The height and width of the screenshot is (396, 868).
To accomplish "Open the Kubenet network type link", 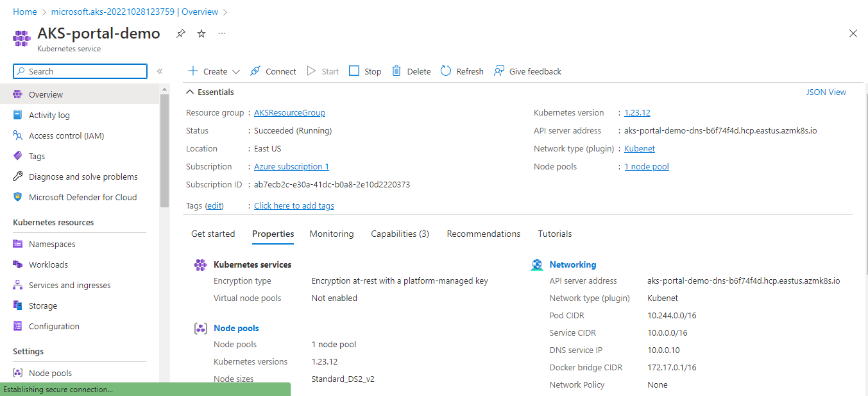I will click(x=640, y=149).
